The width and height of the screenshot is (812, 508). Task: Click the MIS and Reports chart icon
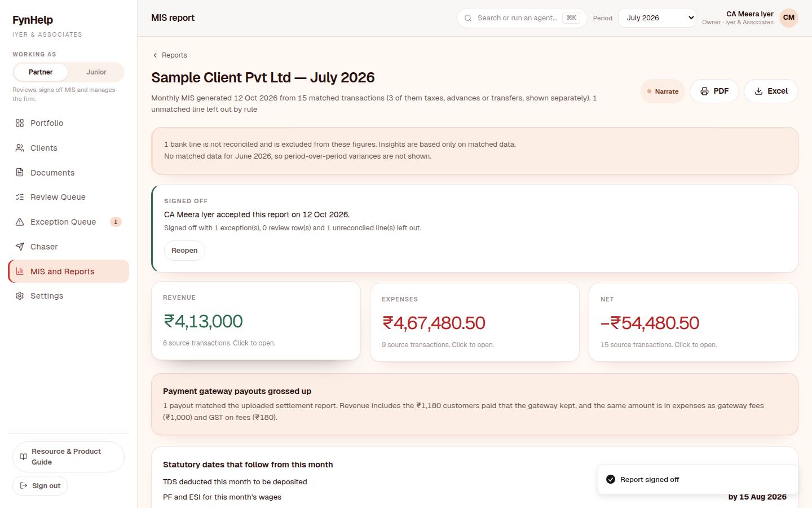click(20, 271)
